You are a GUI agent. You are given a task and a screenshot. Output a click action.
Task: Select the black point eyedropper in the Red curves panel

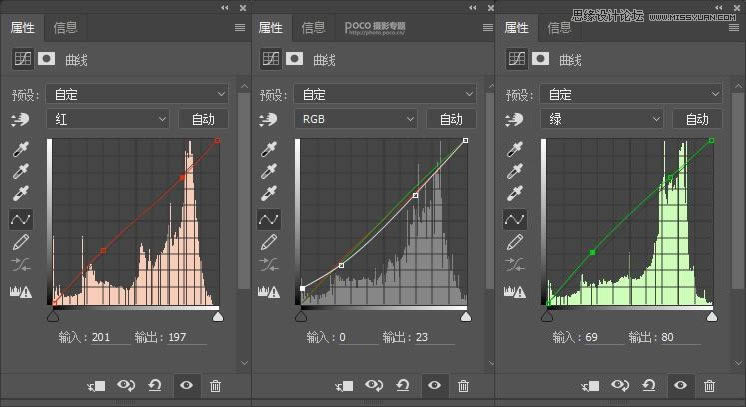(21, 149)
